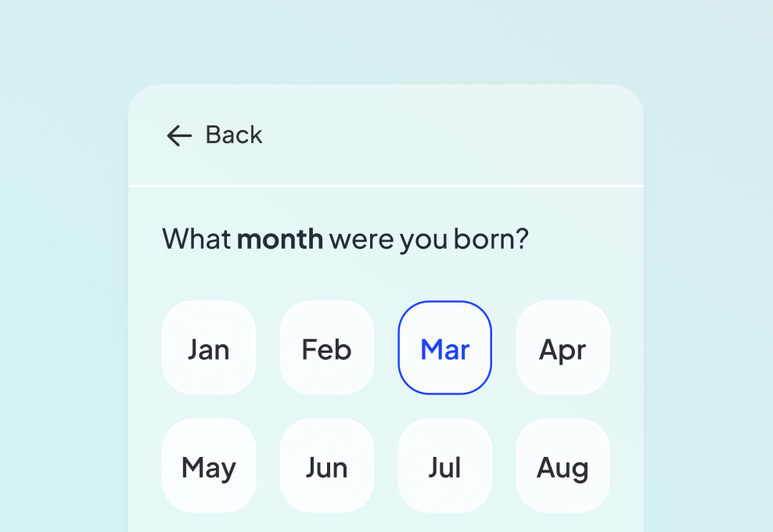Pick Apr from the month grid
The height and width of the screenshot is (532, 773).
point(563,348)
